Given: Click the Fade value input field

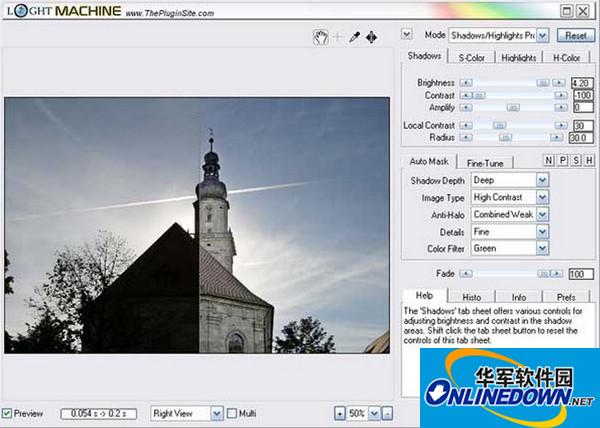Looking at the screenshot, I should [581, 273].
